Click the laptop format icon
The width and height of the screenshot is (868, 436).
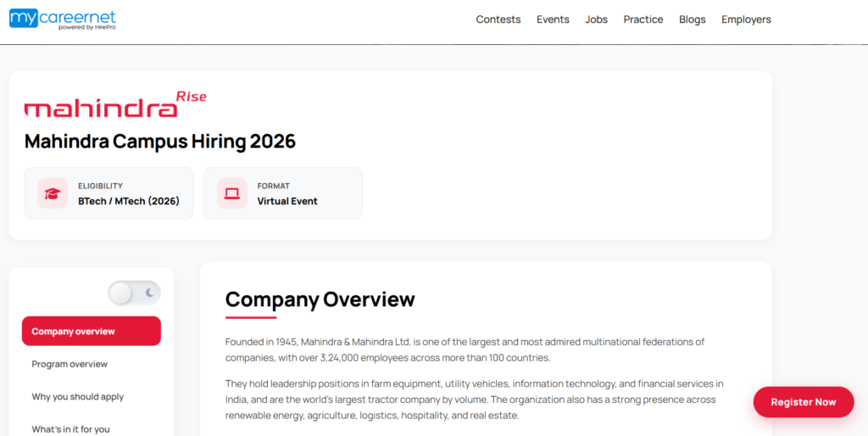point(231,193)
